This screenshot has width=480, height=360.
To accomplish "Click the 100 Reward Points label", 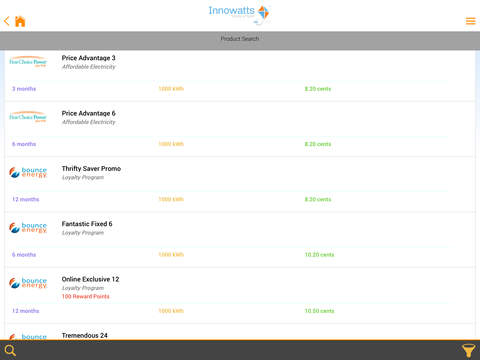I will point(85,296).
